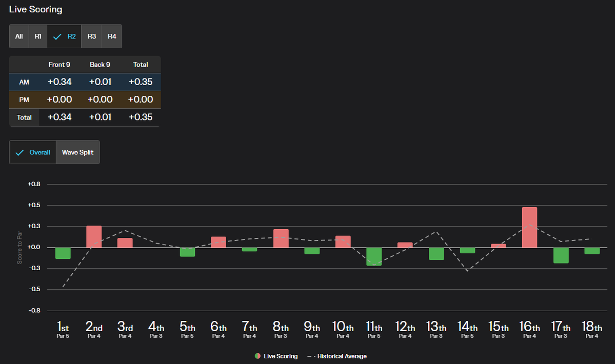This screenshot has width=615, height=364.
Task: Click the PM row label
Action: tap(24, 100)
